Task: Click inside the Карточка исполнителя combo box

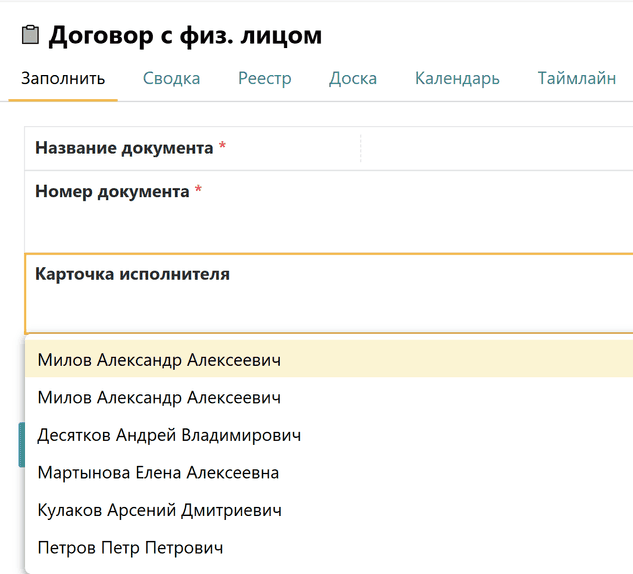Action: (330, 310)
